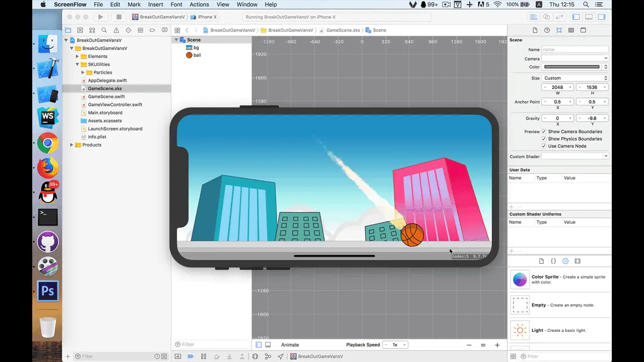The image size is (644, 362).
Task: Click the scene Color swatch
Action: coord(572,67)
